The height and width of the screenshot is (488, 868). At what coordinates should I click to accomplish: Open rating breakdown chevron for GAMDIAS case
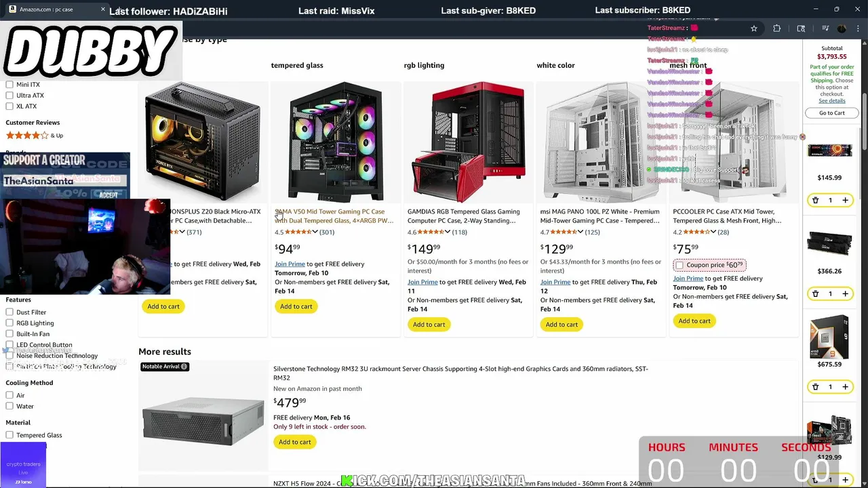(448, 232)
